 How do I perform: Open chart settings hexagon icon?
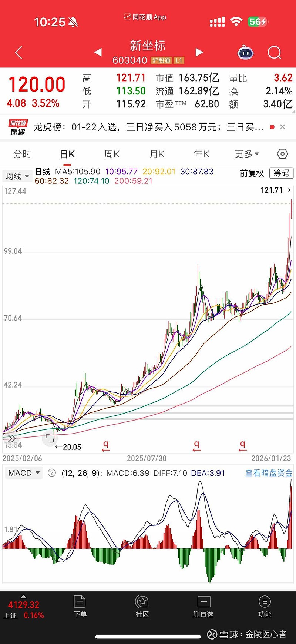(282, 154)
